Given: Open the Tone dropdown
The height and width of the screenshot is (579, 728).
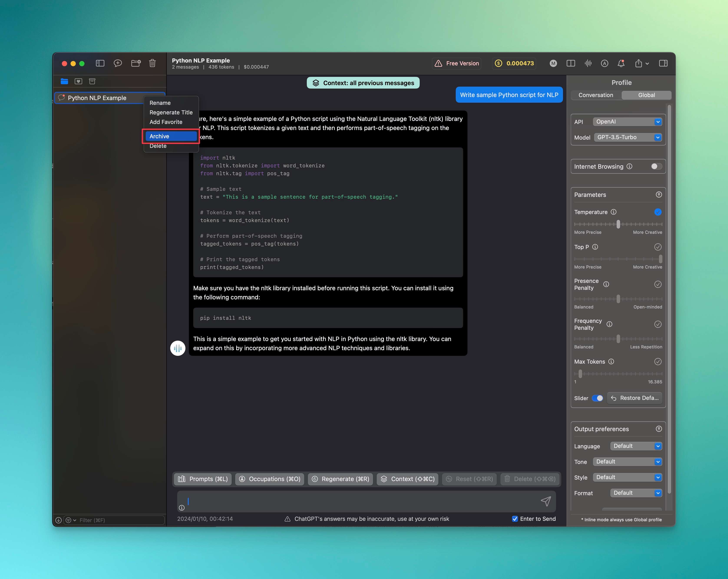Looking at the screenshot, I should [627, 462].
